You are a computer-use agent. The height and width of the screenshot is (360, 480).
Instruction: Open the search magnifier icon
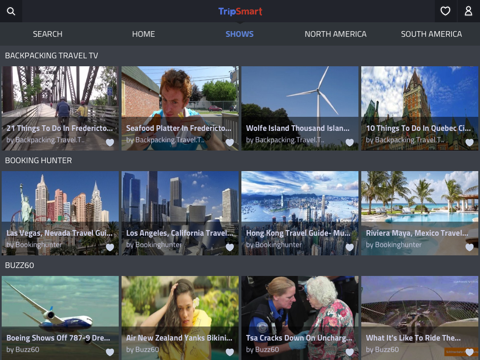[x=11, y=11]
